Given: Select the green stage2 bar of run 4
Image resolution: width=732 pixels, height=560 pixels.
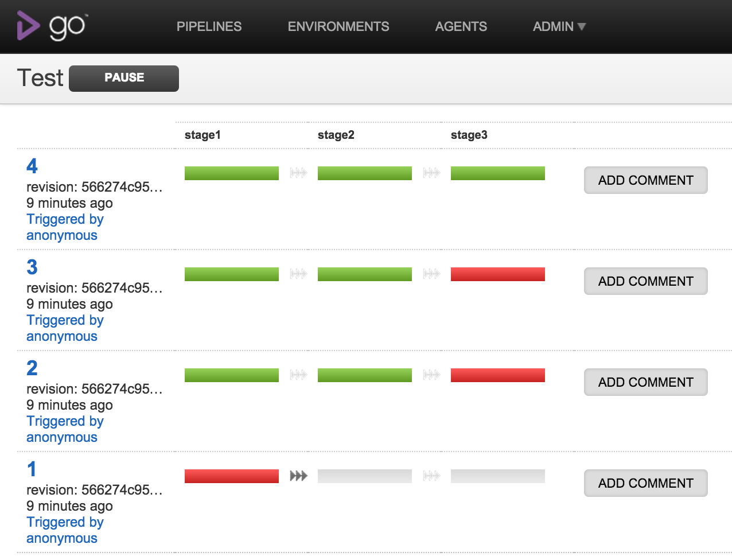Looking at the screenshot, I should click(365, 173).
